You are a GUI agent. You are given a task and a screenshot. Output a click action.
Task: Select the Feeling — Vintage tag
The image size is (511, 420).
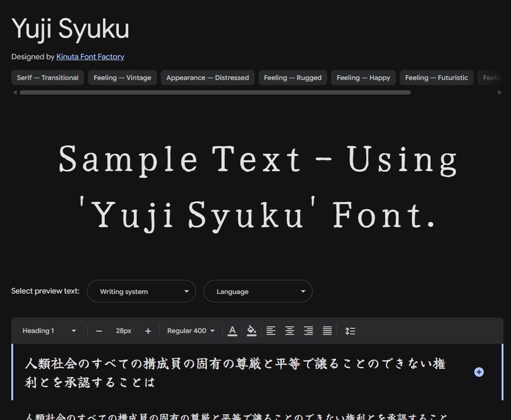pos(122,78)
